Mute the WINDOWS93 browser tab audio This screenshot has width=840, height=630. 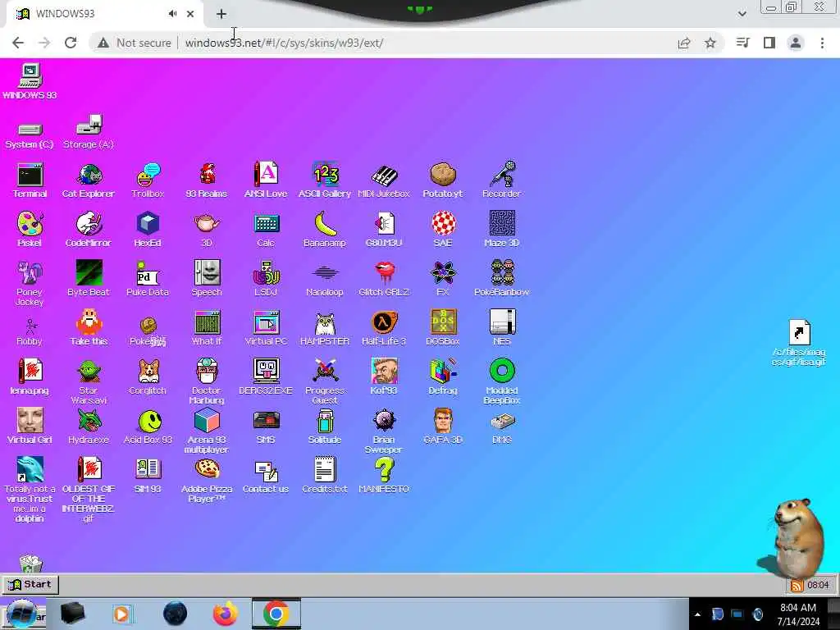coord(172,14)
